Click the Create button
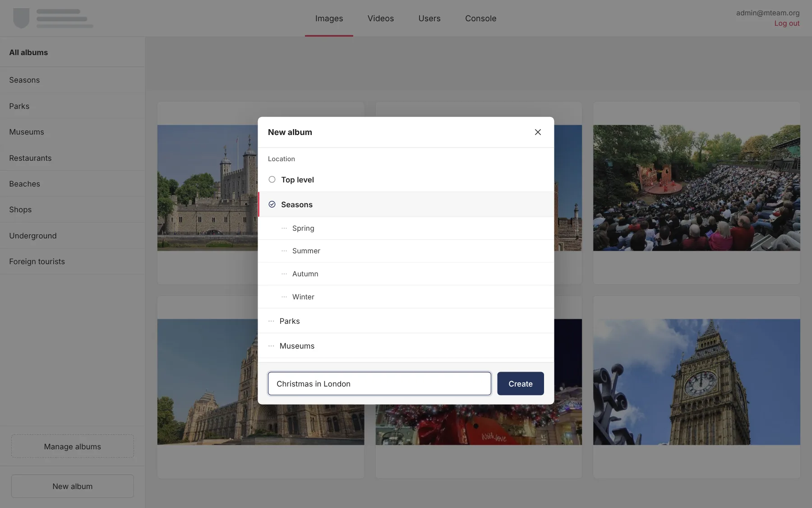The image size is (812, 508). coord(521,383)
